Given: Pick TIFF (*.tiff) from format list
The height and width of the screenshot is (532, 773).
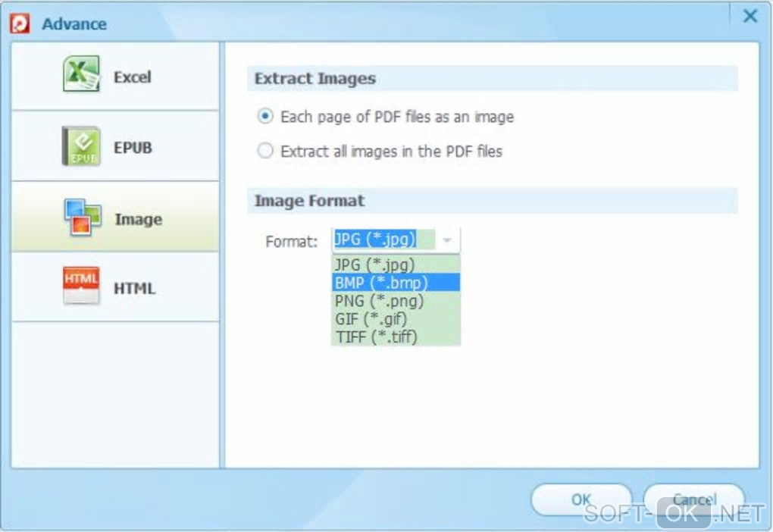Looking at the screenshot, I should tap(396, 337).
